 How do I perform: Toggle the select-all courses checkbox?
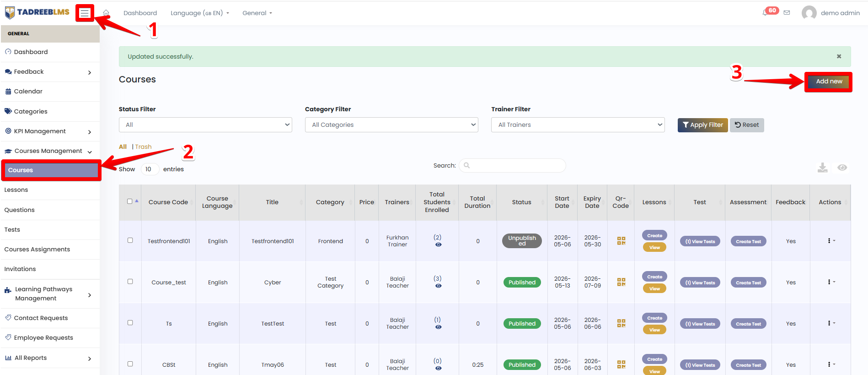[x=129, y=201]
